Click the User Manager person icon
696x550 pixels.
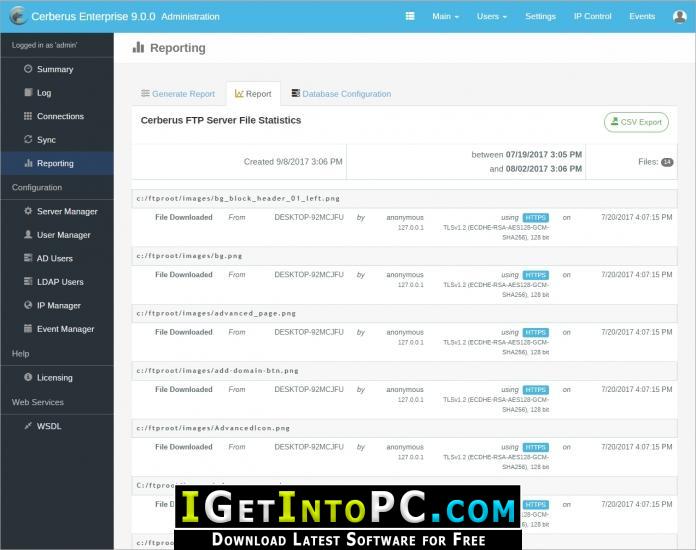[x=28, y=234]
